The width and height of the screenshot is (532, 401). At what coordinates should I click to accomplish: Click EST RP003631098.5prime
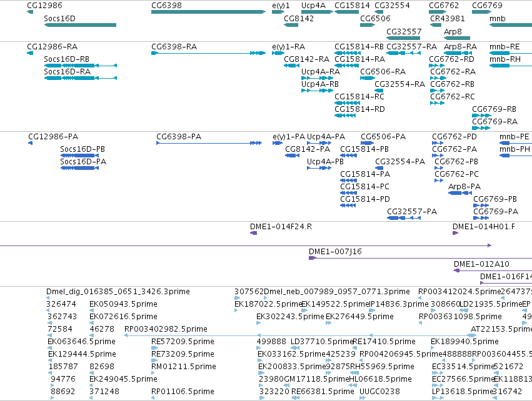[x=460, y=317]
